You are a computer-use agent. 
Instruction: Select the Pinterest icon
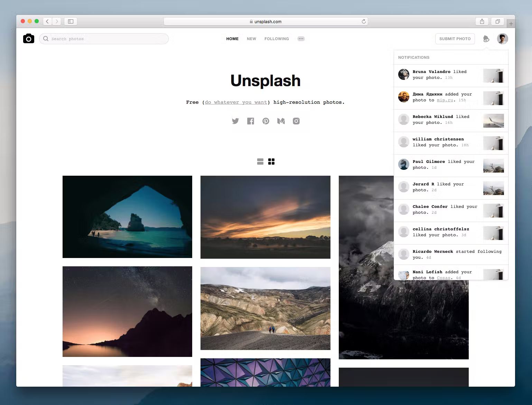point(265,121)
